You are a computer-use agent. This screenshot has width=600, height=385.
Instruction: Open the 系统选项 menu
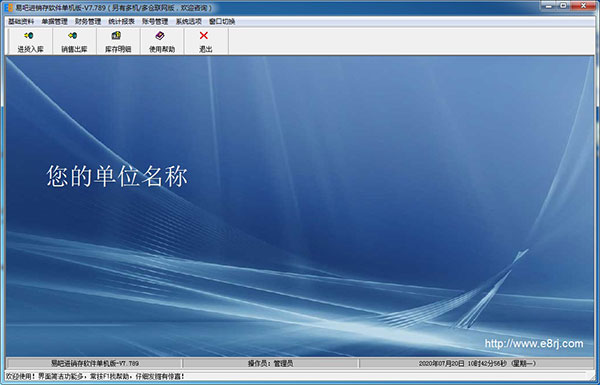pyautogui.click(x=189, y=21)
